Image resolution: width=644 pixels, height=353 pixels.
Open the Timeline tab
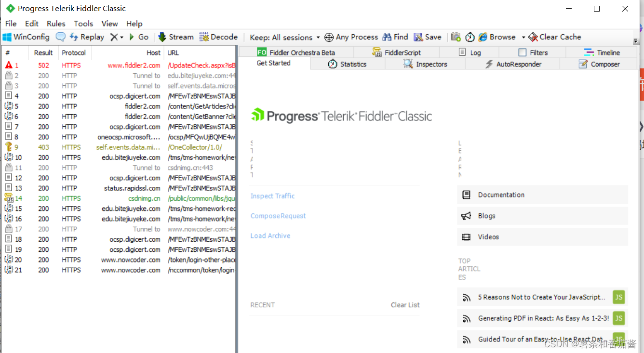(x=602, y=52)
